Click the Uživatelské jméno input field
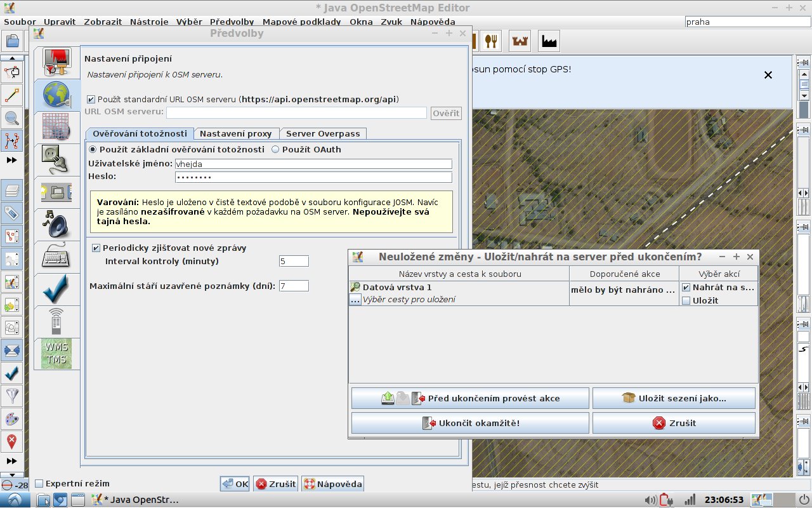 [313, 164]
